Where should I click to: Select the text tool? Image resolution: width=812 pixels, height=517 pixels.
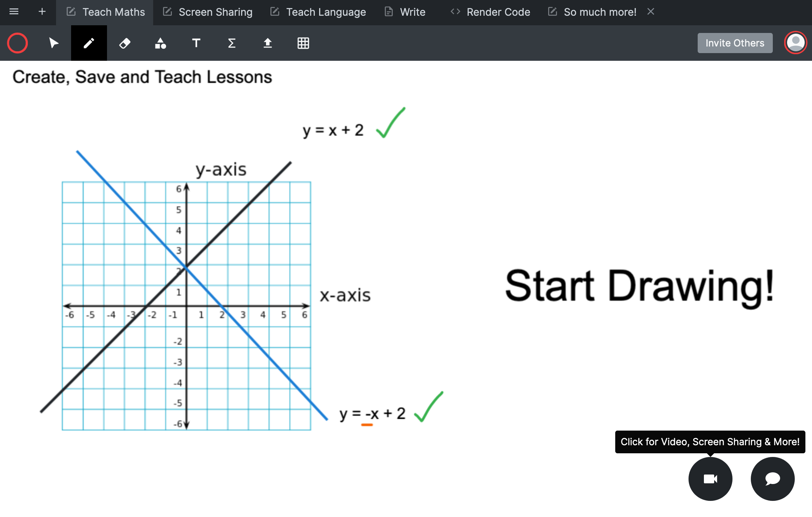(x=196, y=43)
